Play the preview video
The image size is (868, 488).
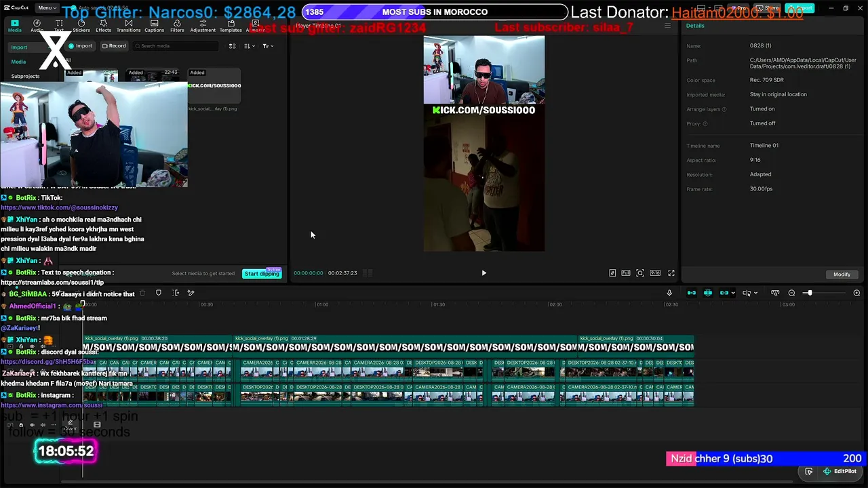click(x=484, y=273)
